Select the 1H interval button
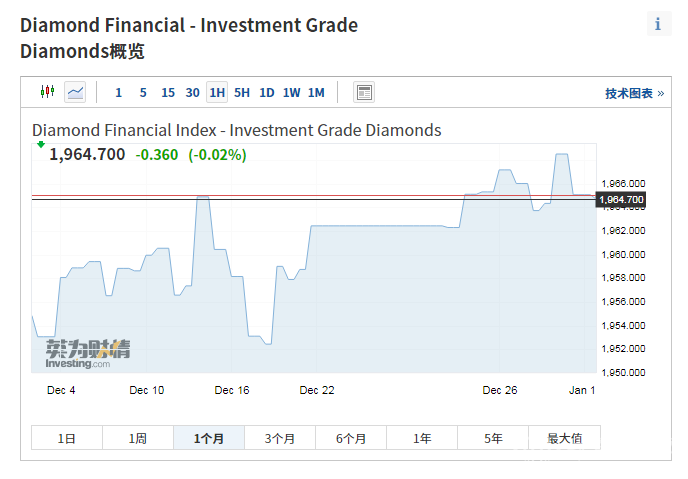Viewport: 688px width, 479px height. pyautogui.click(x=217, y=93)
